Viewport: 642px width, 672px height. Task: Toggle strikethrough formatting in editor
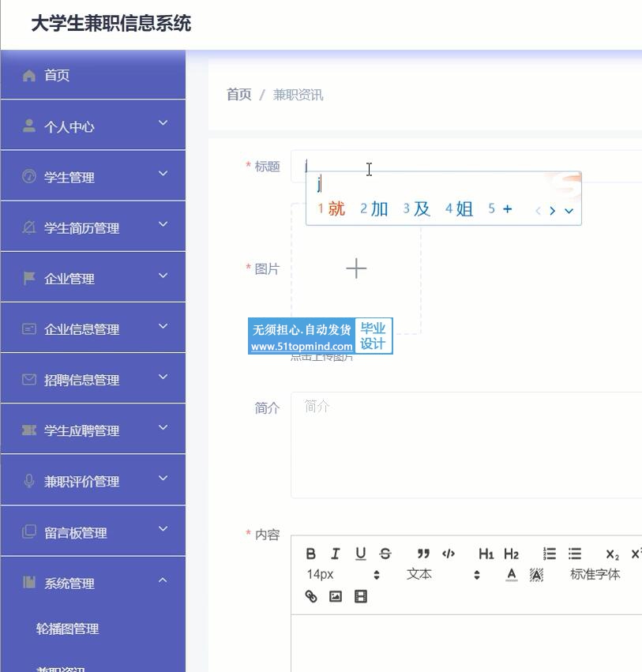[385, 554]
